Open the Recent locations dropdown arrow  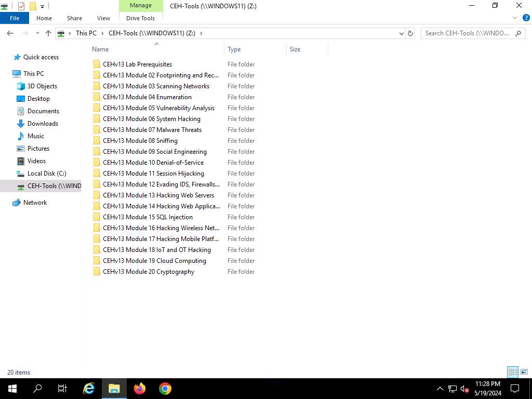(x=37, y=33)
